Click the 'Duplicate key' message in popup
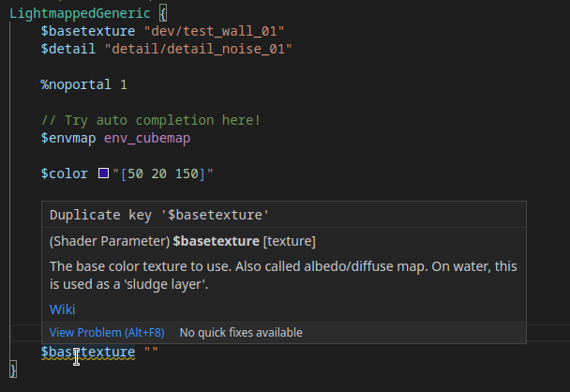Screen dimensions: 570x392 (159, 216)
